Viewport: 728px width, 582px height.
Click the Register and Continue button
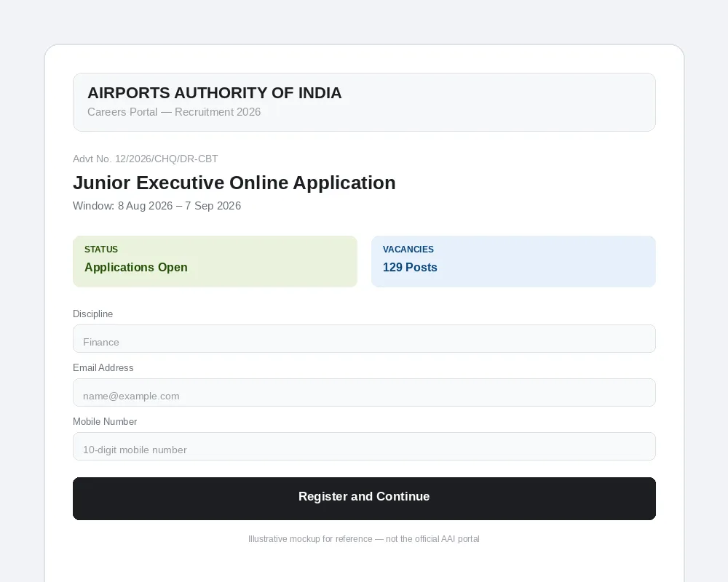[364, 498]
